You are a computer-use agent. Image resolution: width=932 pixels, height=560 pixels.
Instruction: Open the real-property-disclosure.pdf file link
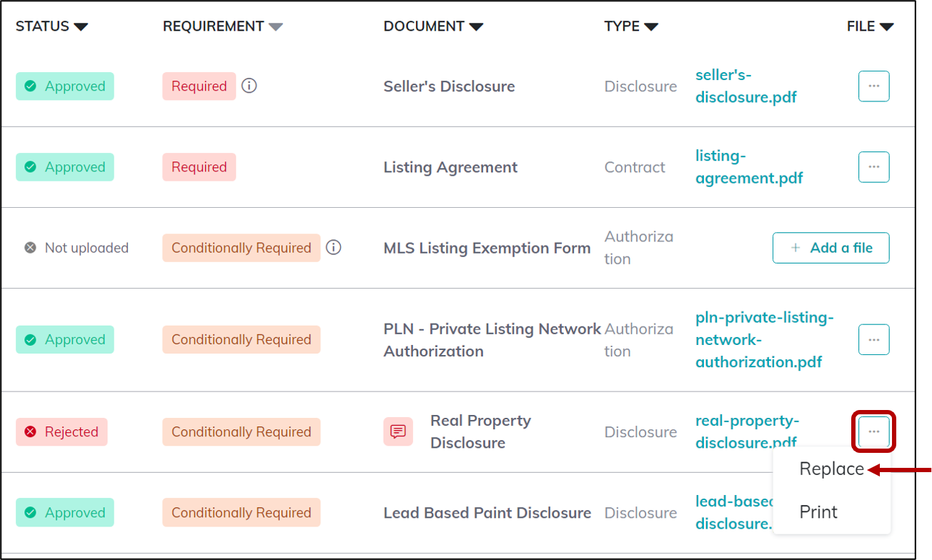(748, 431)
